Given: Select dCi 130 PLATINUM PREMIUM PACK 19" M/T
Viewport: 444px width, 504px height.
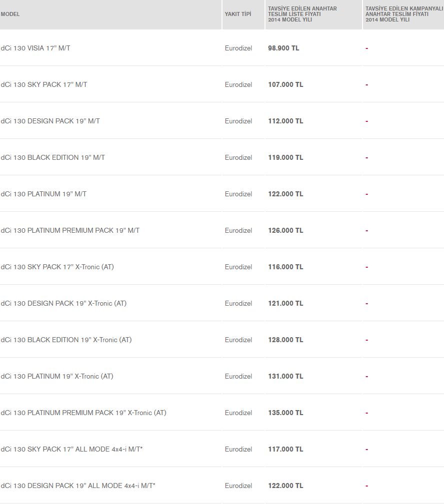Looking at the screenshot, I should tap(70, 230).
